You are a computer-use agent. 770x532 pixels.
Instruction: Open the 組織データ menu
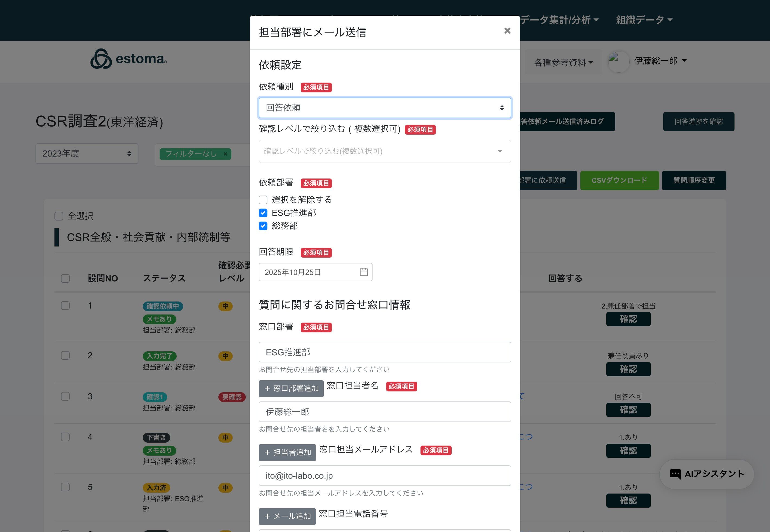(644, 20)
